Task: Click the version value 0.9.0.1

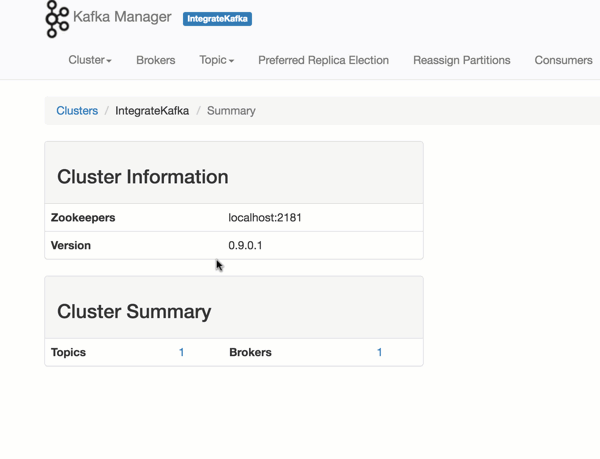Action: (245, 245)
